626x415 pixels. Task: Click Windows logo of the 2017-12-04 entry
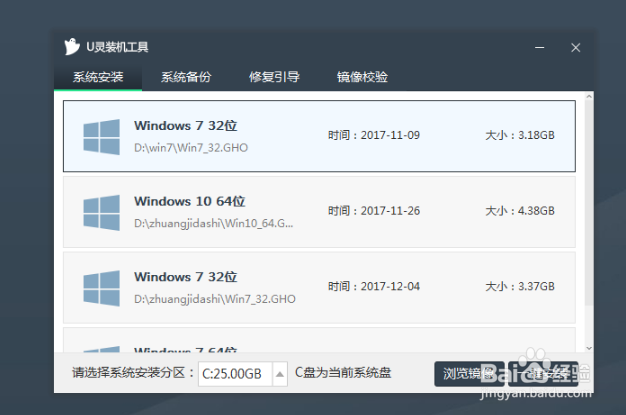point(101,288)
